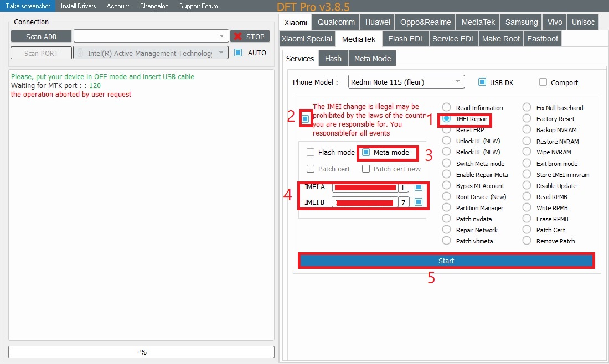Open the Xiaomi Special sub-tab

point(307,39)
